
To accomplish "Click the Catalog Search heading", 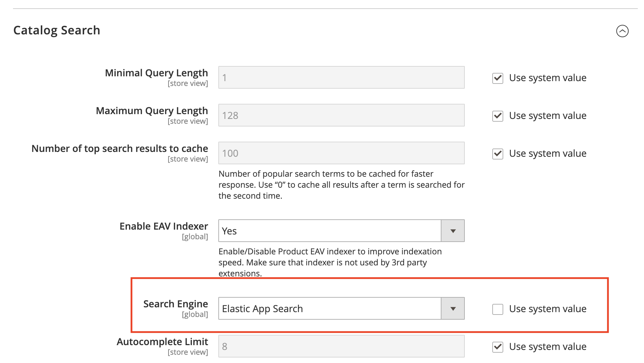I will (x=57, y=30).
